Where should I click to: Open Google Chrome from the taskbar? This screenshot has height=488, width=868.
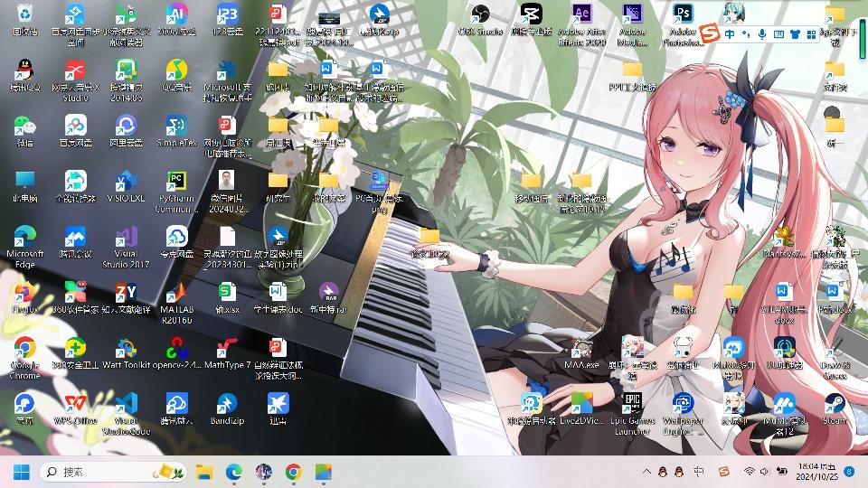pos(294,472)
